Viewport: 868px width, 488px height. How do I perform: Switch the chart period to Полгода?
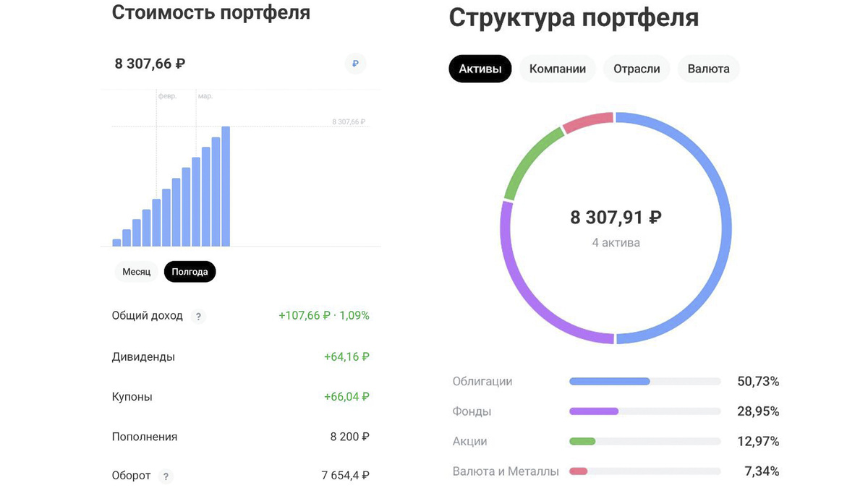pos(190,272)
